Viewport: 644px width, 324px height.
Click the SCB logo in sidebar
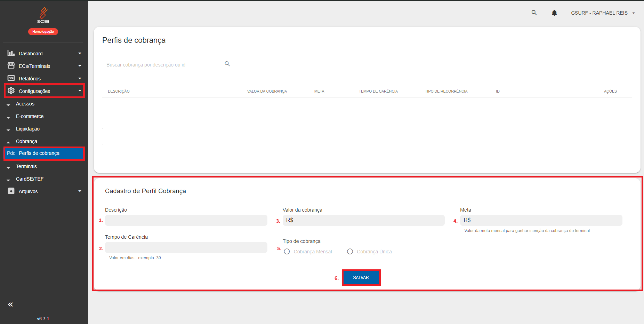[43, 15]
